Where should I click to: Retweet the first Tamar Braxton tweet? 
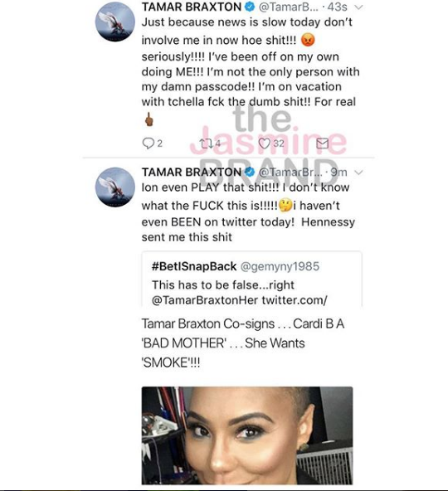(x=207, y=143)
